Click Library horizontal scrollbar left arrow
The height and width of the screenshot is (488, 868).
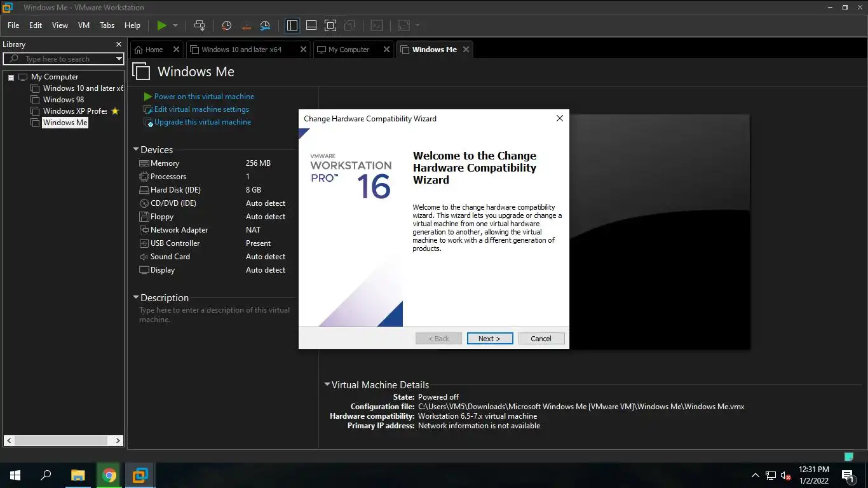point(9,440)
